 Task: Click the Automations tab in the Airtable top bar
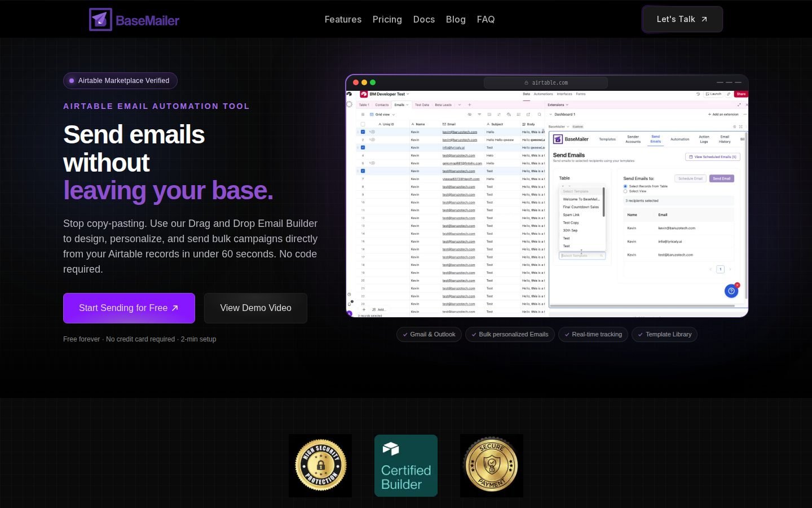pyautogui.click(x=544, y=94)
